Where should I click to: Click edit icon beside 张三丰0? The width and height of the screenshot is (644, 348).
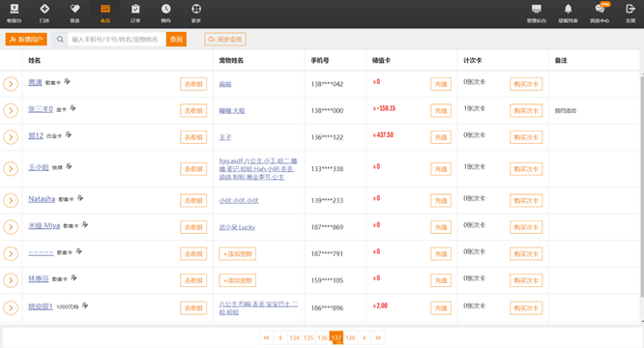pos(73,108)
